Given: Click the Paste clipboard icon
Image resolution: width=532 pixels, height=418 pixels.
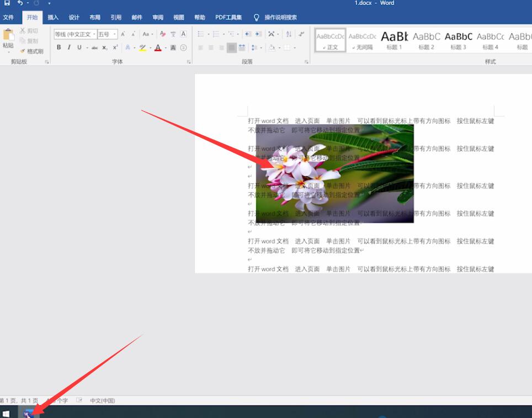Looking at the screenshot, I should (x=8, y=35).
